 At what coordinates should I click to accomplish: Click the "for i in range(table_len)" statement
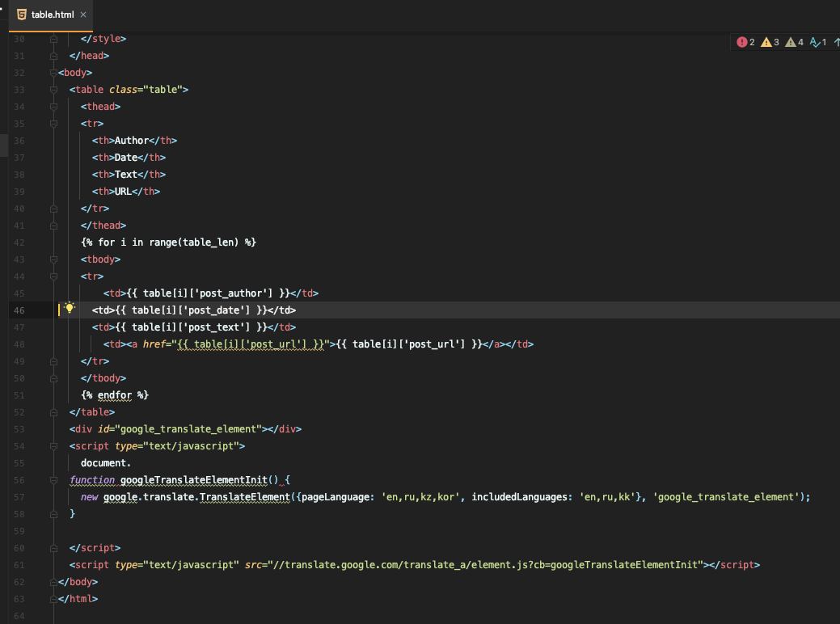coord(168,242)
